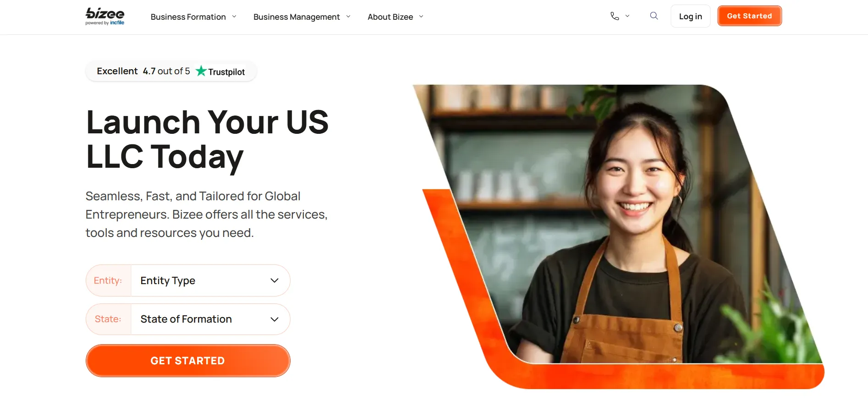
Task: Expand chevron next to phone icon
Action: pyautogui.click(x=627, y=16)
